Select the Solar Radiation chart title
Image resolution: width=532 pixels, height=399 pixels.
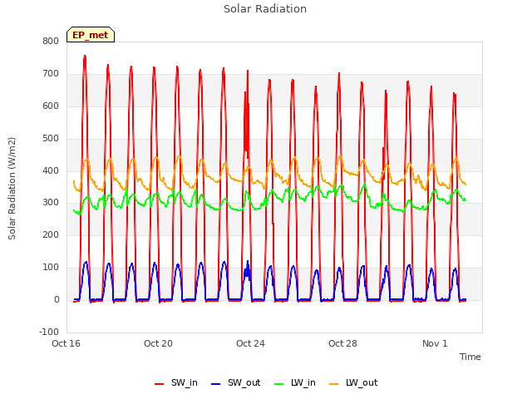point(265,9)
